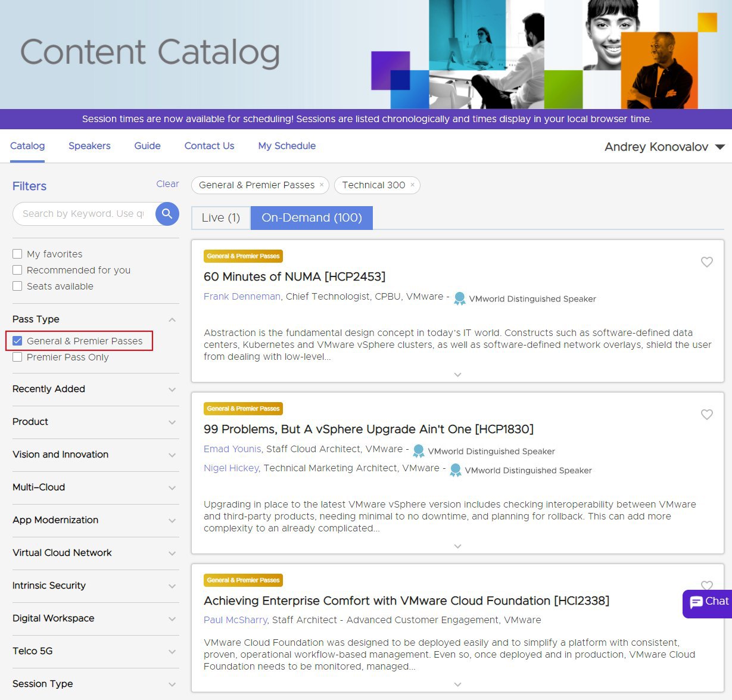This screenshot has height=700, width=732.
Task: Favorite the 60 Minutes of NUMA session heart
Action: click(x=707, y=262)
